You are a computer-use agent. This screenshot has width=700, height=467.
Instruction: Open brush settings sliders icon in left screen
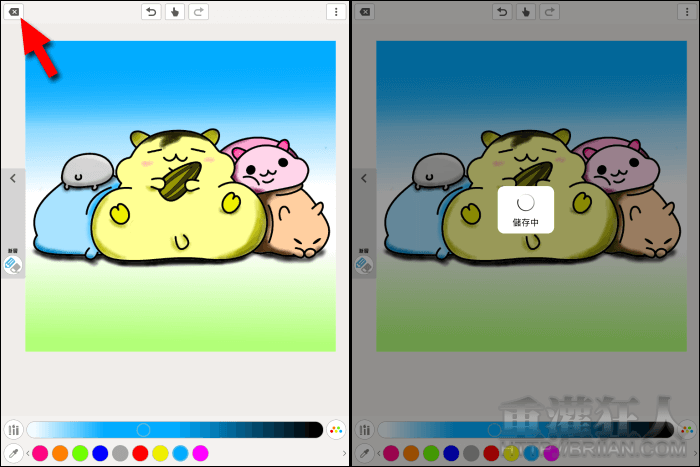(x=13, y=430)
